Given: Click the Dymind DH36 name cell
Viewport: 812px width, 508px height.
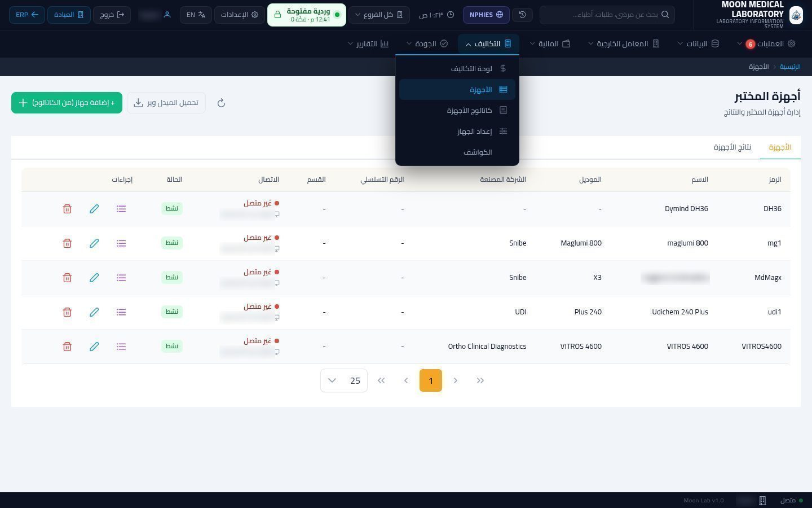Looking at the screenshot, I should click(686, 209).
